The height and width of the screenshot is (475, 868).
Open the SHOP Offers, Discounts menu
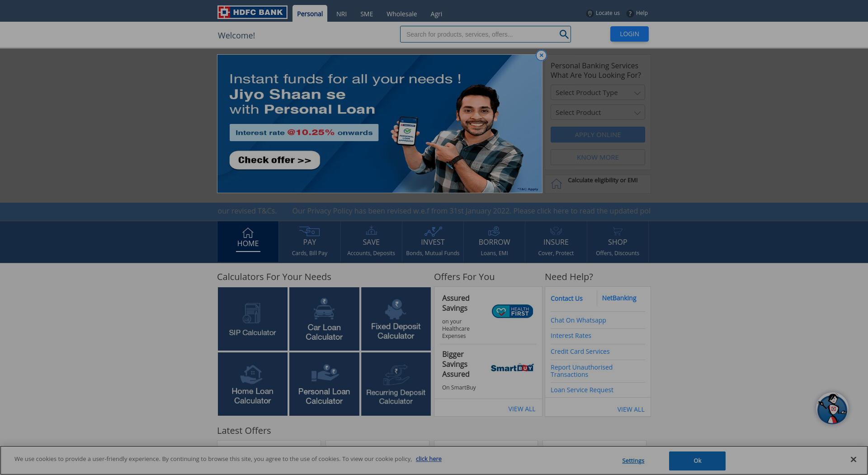tap(618, 242)
